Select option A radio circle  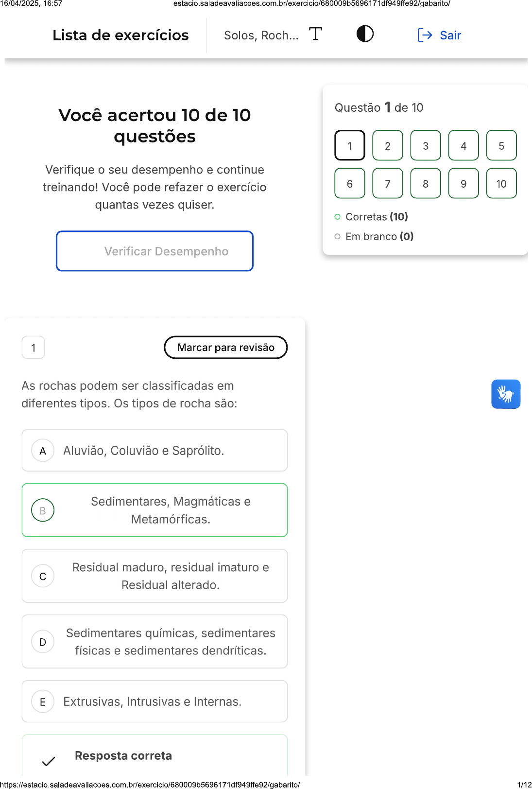pos(43,451)
